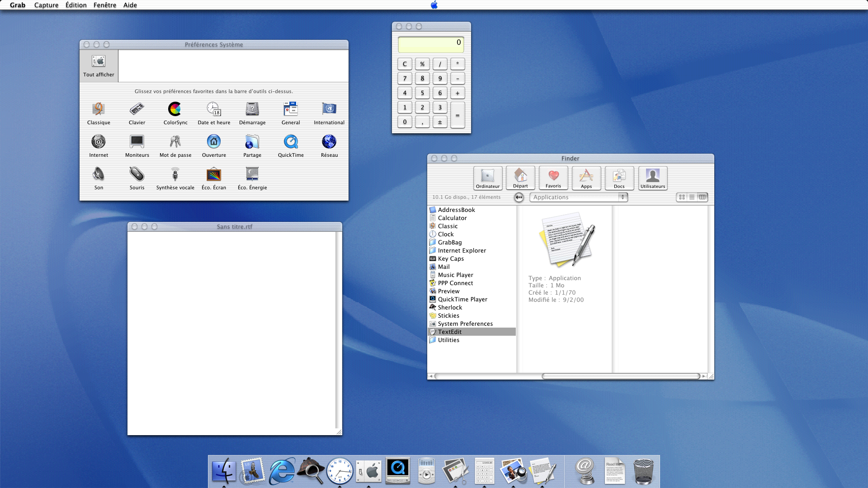Switch Finder to column view
Viewport: 868px width, 488px height.
tap(702, 197)
